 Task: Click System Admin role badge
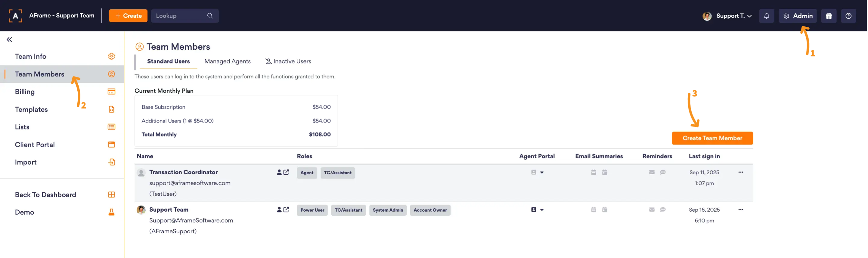(388, 210)
